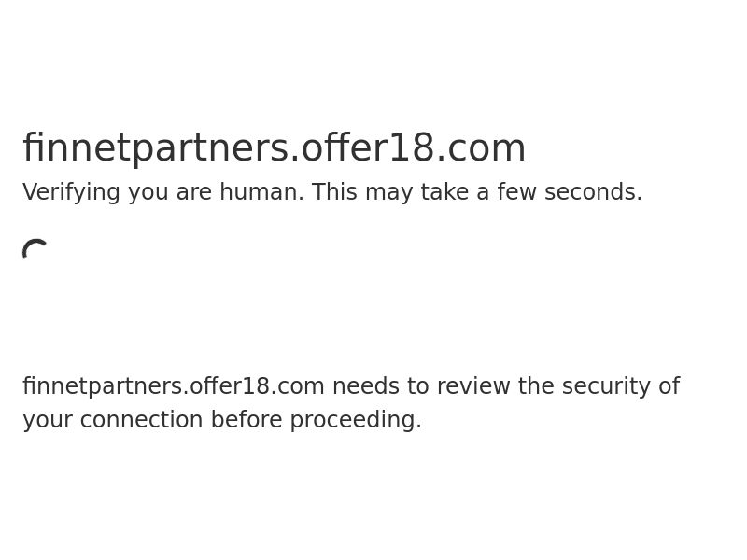Click the word 'Verifying' below the heading

(x=71, y=192)
